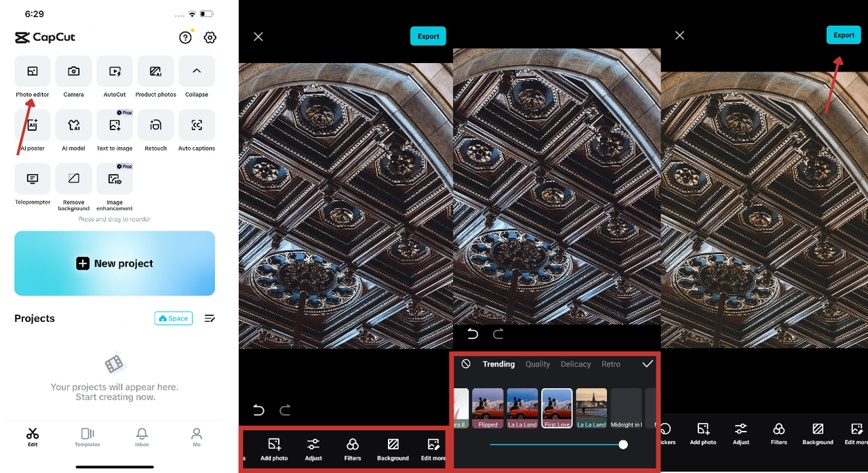Close the last photo editor screen
This screenshot has width=868, height=473.
(679, 35)
